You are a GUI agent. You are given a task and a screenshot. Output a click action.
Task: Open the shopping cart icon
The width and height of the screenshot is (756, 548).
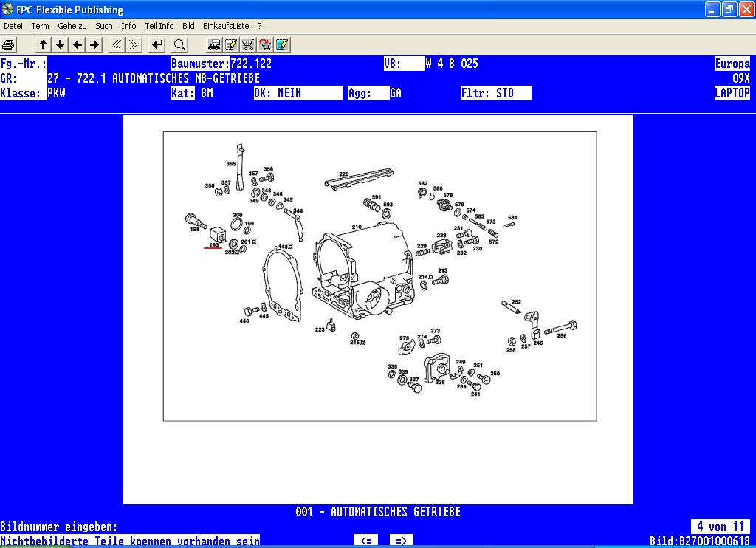coord(248,44)
